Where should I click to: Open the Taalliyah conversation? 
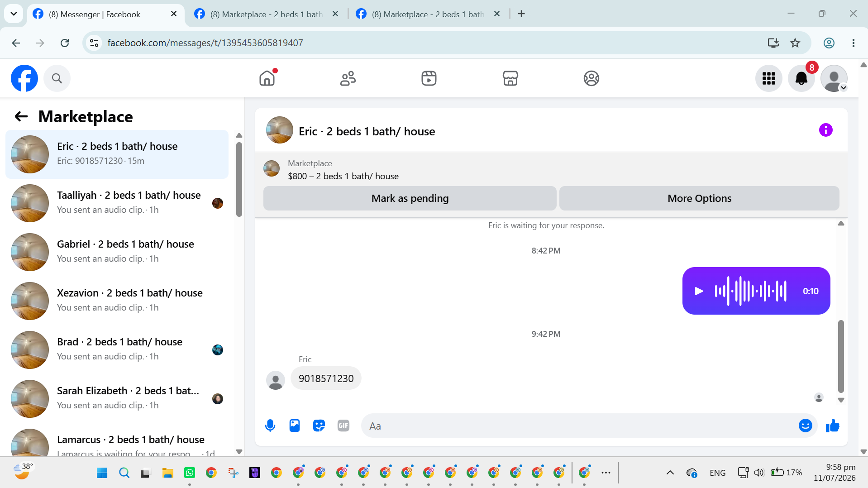117,203
